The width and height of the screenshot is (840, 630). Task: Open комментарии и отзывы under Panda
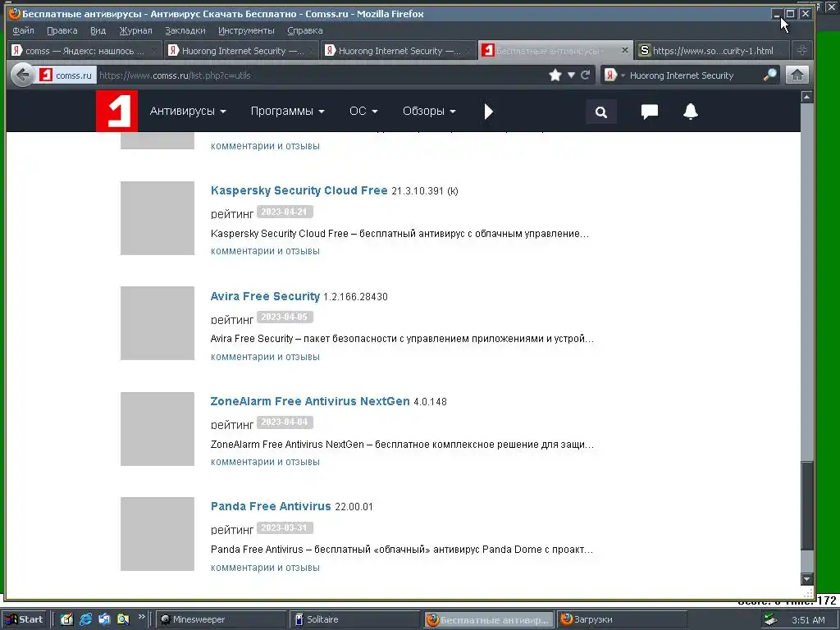(265, 568)
